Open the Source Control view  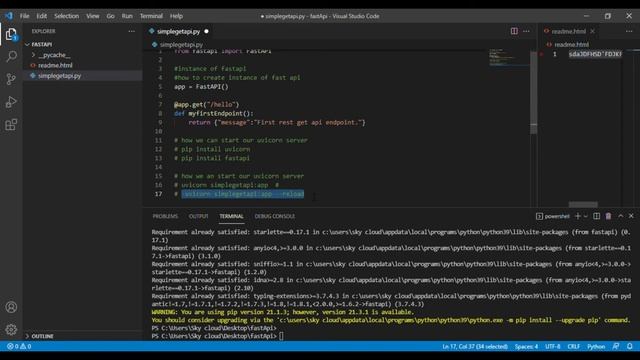[x=11, y=79]
